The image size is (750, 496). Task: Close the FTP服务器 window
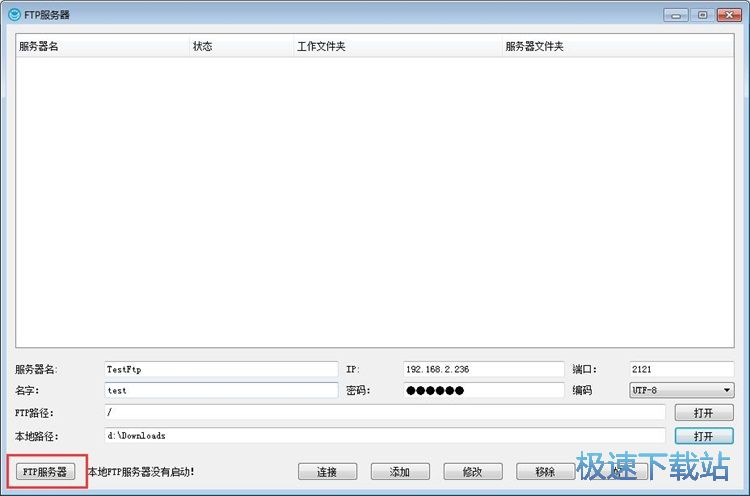point(729,15)
